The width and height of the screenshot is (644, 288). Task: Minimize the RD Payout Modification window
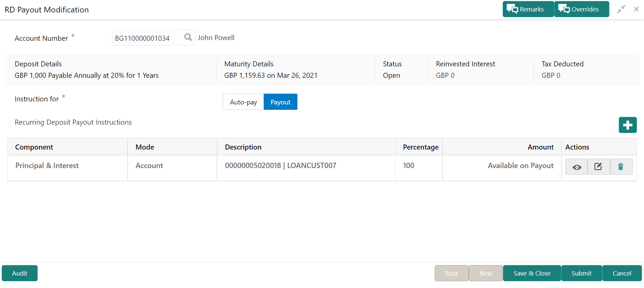coord(621,9)
